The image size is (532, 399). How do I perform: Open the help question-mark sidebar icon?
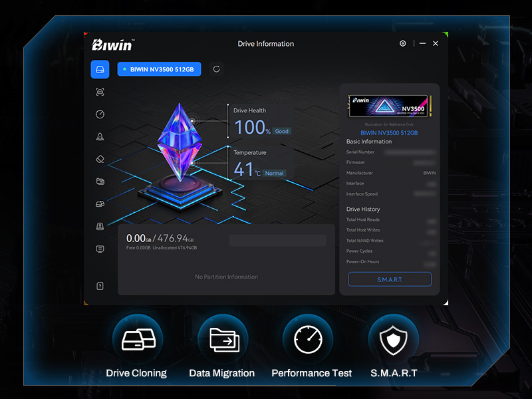point(100,286)
